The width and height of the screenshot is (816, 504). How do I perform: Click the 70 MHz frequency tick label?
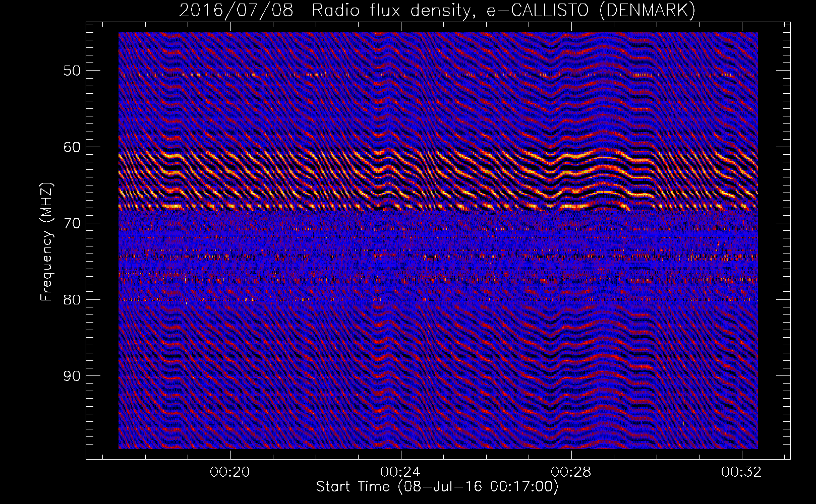[x=72, y=223]
